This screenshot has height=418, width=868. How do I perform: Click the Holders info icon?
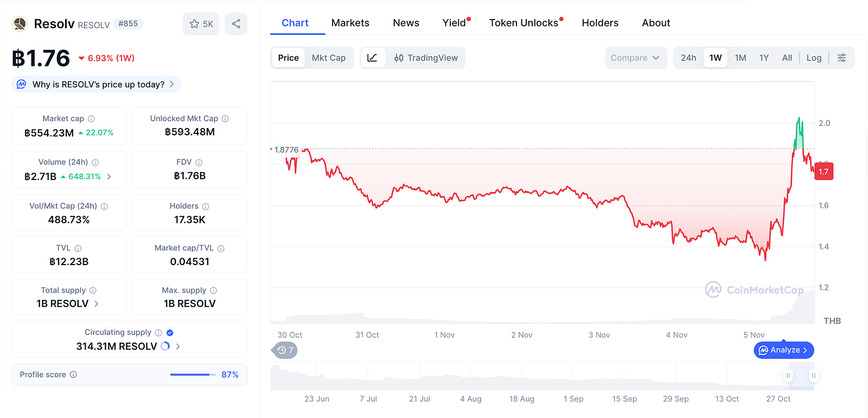(x=206, y=207)
